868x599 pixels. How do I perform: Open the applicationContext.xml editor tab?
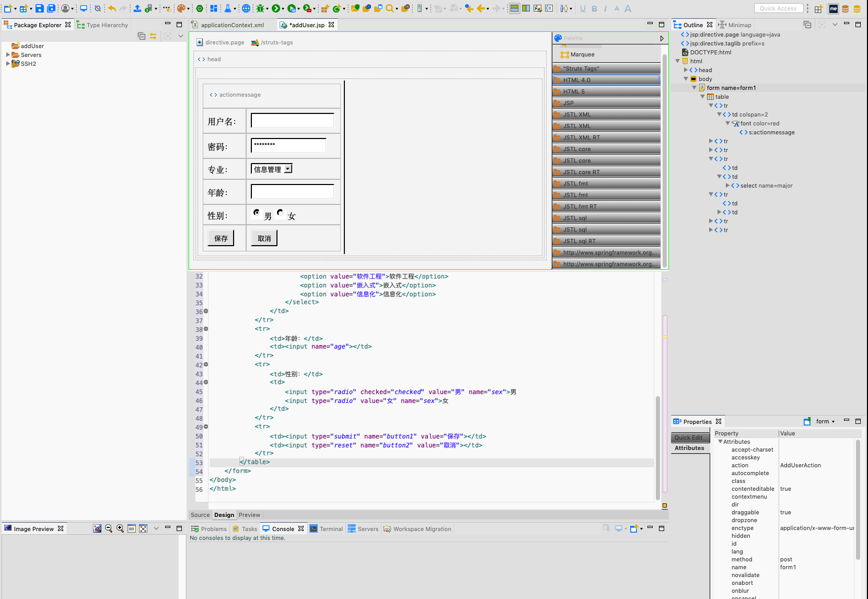tap(228, 25)
